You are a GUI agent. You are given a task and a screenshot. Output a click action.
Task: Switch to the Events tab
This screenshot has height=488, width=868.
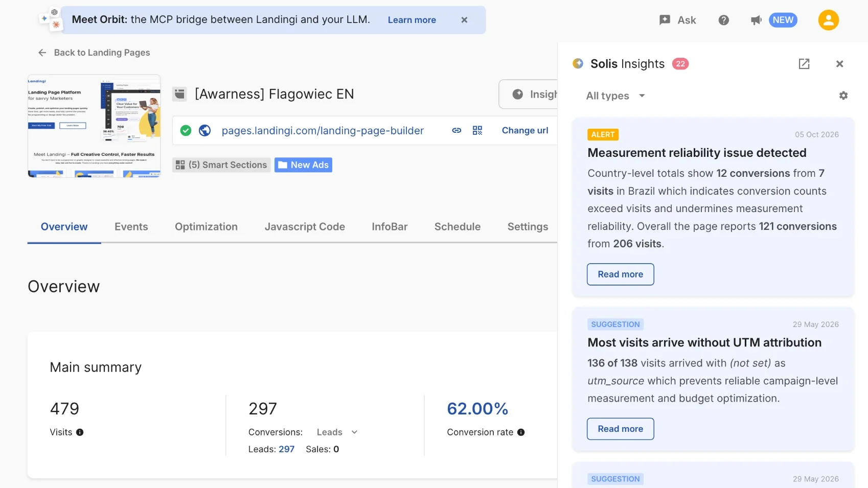tap(131, 227)
